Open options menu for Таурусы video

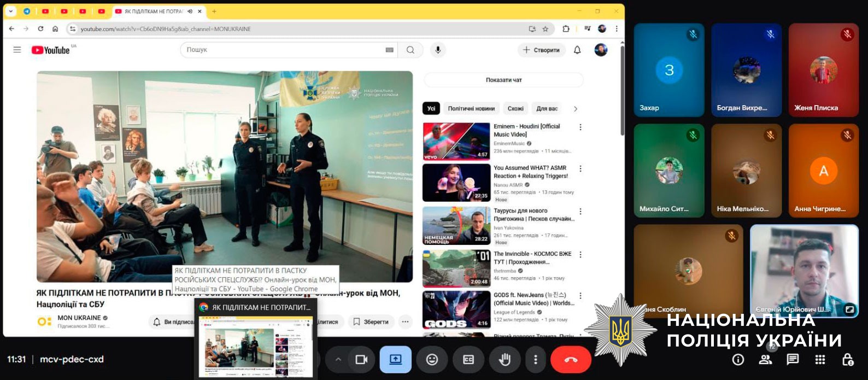(x=580, y=212)
